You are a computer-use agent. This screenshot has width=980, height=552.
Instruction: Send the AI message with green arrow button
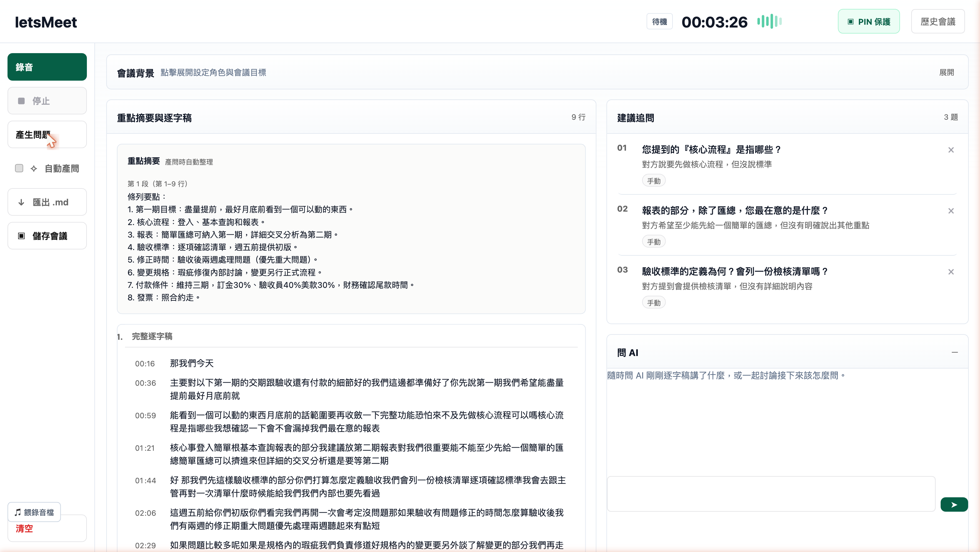click(x=954, y=504)
